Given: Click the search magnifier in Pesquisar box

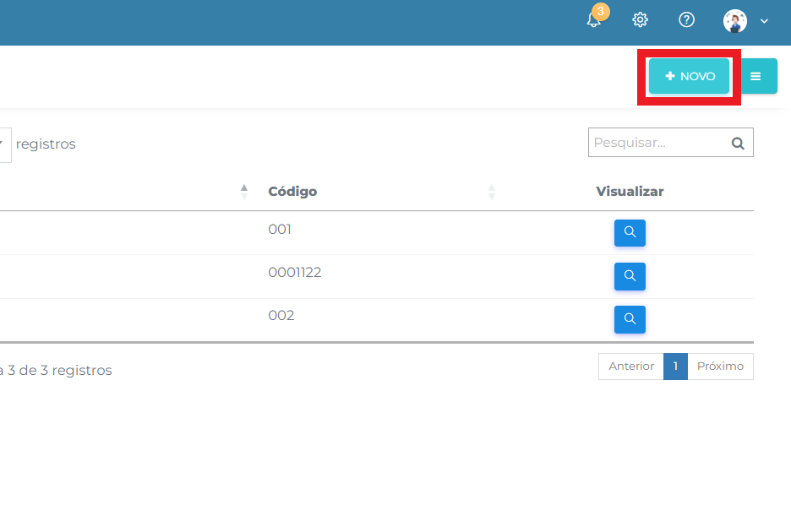Looking at the screenshot, I should (738, 144).
